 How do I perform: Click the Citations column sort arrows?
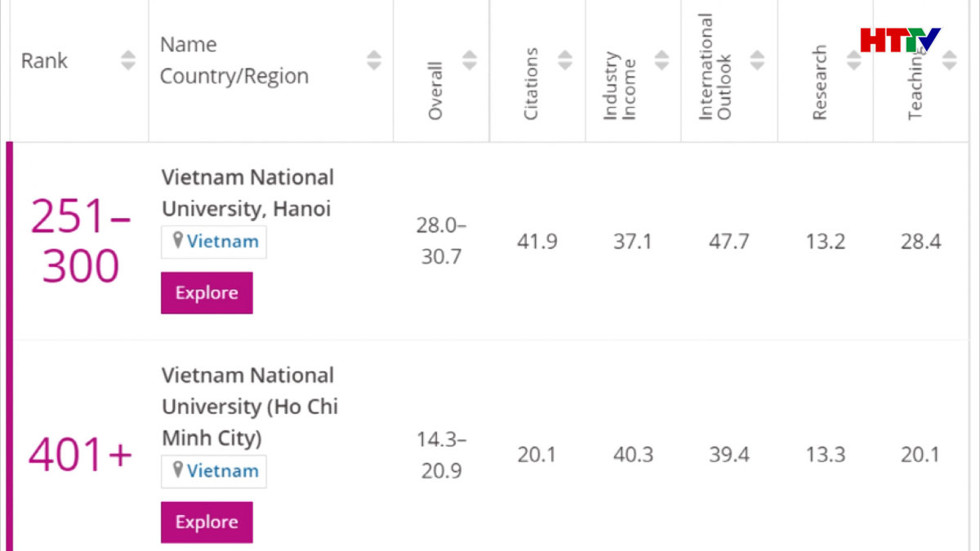click(x=565, y=60)
